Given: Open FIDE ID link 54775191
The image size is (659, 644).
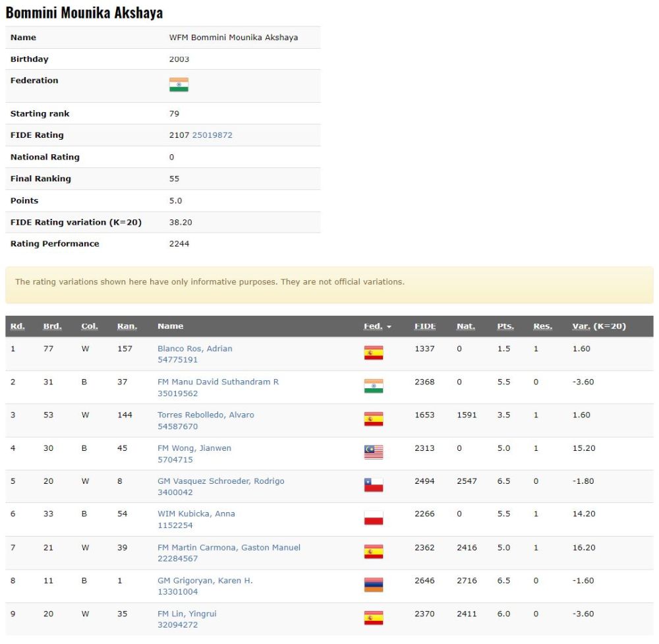Looking at the screenshot, I should (178, 359).
